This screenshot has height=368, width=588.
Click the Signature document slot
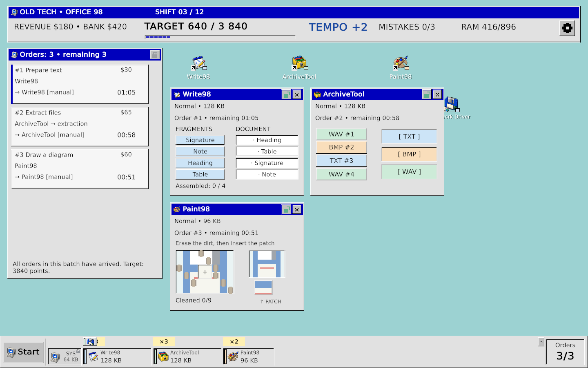click(x=267, y=163)
